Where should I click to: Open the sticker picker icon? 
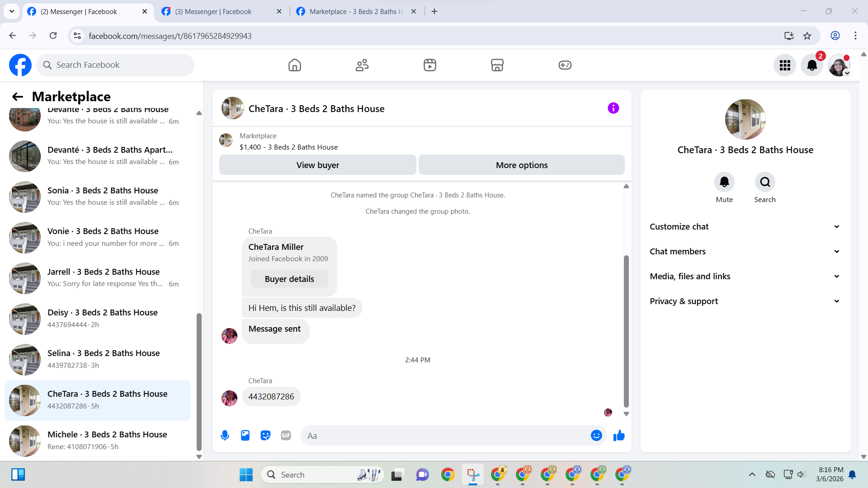[x=265, y=436]
